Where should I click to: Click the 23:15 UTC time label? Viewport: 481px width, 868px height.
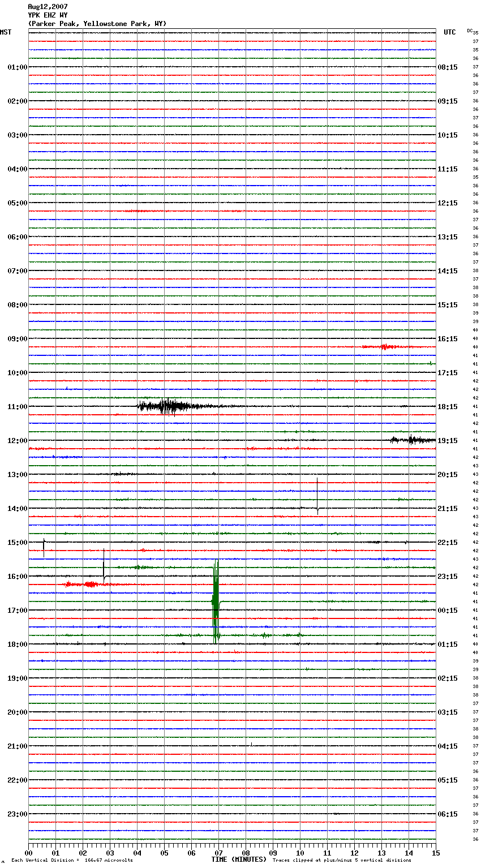click(x=448, y=577)
